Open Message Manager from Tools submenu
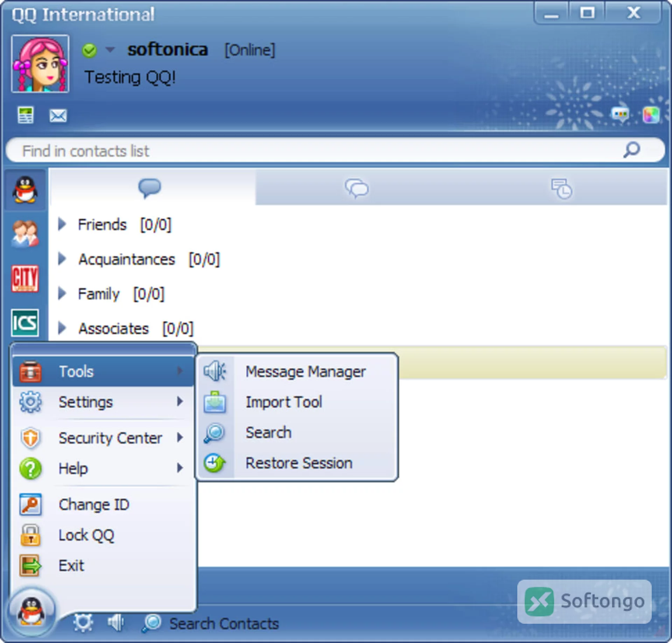 pyautogui.click(x=297, y=371)
